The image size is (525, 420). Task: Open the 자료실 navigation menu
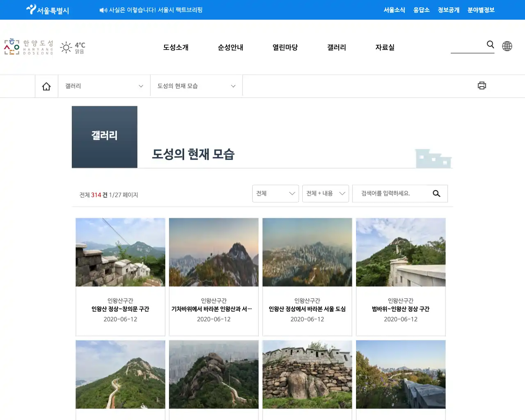[385, 47]
